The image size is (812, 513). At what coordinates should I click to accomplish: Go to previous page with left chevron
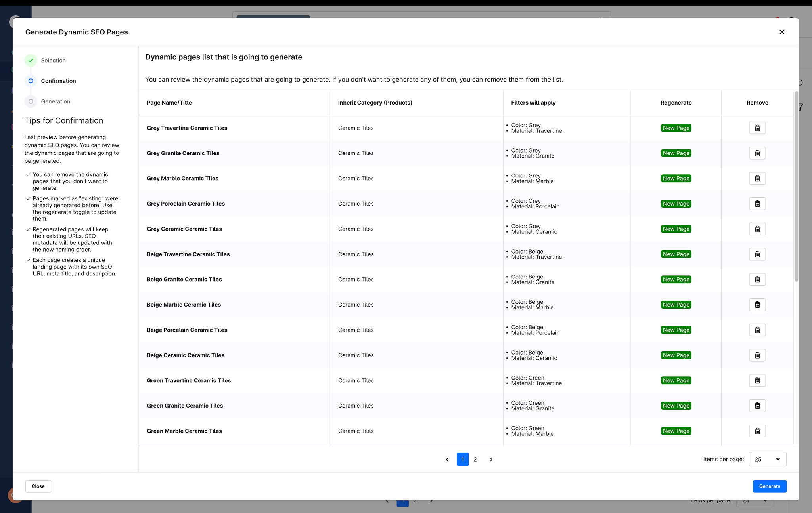(x=447, y=460)
